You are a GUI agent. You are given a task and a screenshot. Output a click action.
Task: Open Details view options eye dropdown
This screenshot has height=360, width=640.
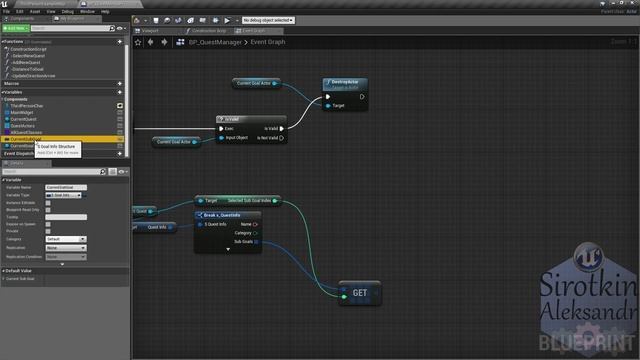pos(123,171)
